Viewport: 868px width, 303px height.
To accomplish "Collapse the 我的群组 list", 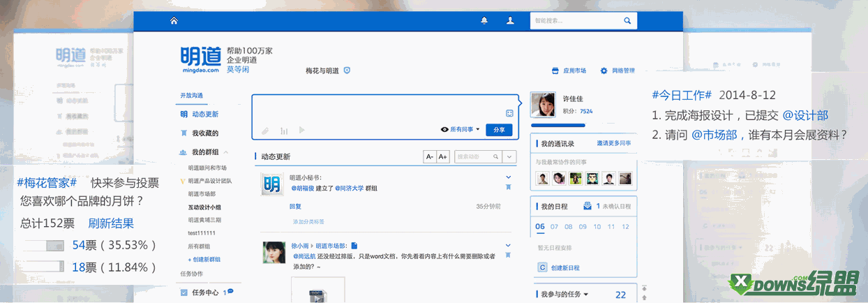I will point(226,152).
